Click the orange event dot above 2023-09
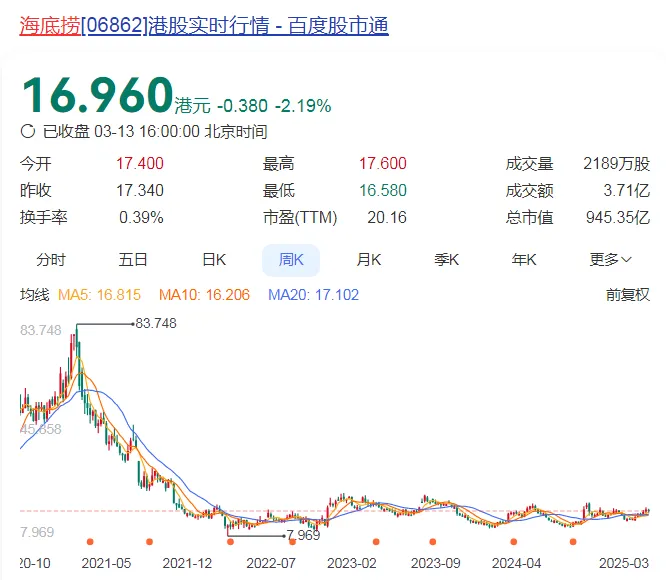This screenshot has height=580, width=666. [x=432, y=542]
